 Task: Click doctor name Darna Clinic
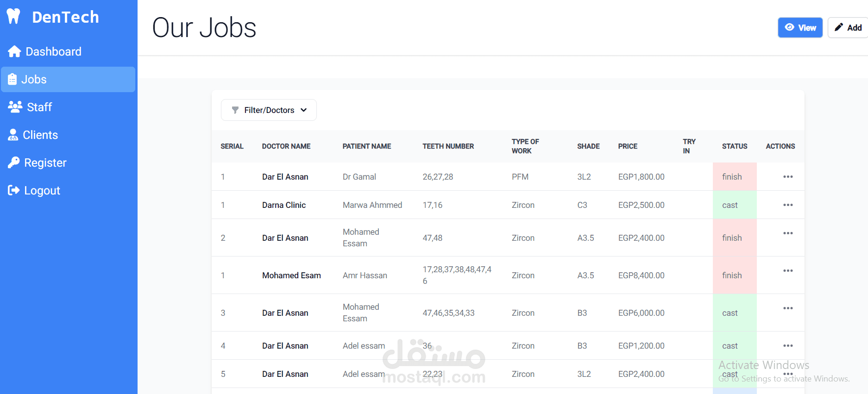coord(284,205)
